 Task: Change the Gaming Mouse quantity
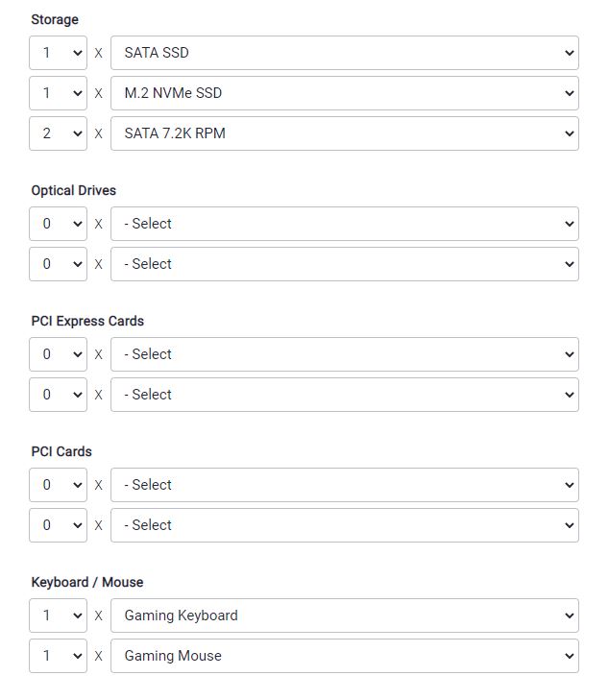pos(58,656)
